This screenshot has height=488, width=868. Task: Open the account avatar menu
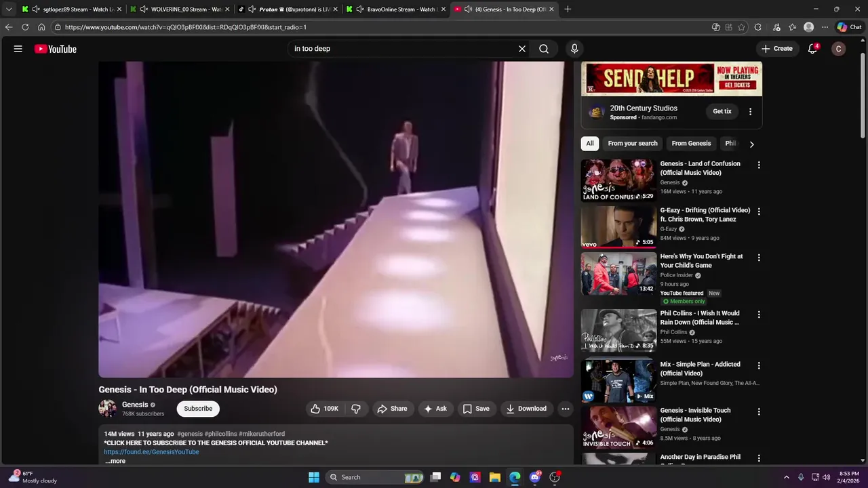(838, 49)
